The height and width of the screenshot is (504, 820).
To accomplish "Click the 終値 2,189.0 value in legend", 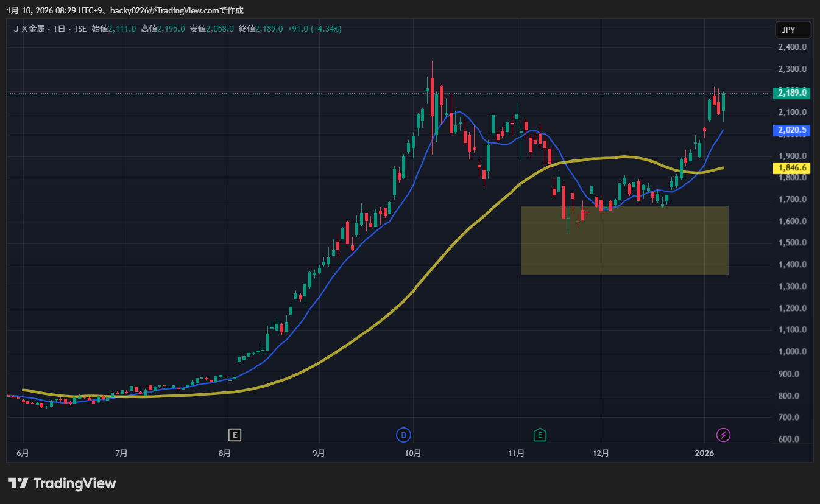I will (x=269, y=29).
